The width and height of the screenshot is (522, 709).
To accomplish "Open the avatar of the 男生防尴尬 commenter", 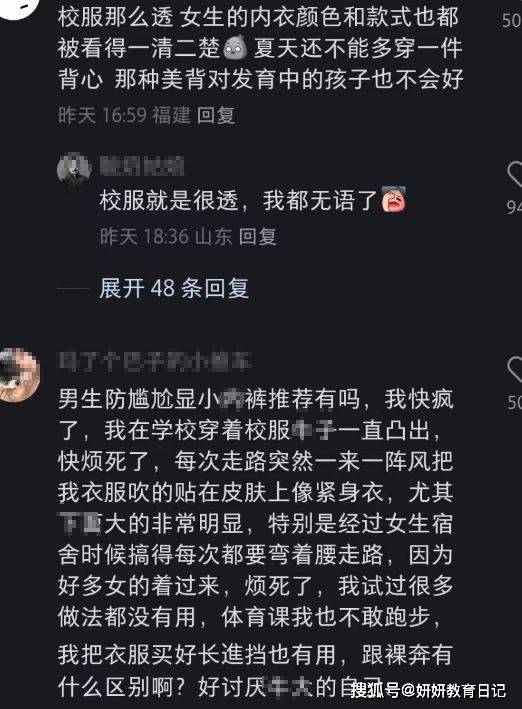I will (18, 375).
